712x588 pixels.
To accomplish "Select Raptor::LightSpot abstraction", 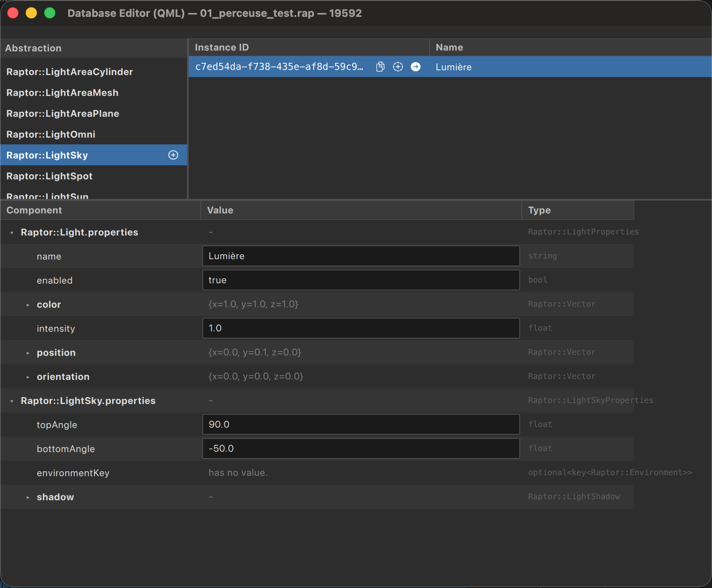I will 49,176.
